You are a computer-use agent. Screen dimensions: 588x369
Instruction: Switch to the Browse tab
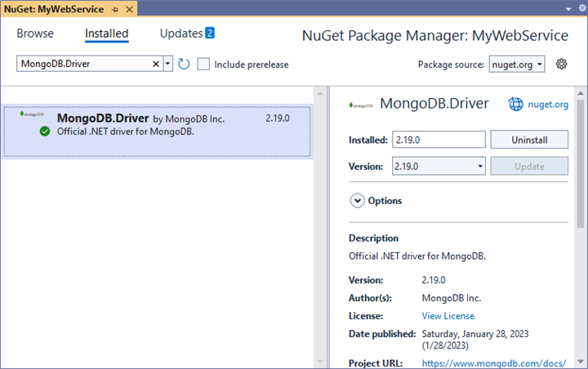(x=35, y=33)
